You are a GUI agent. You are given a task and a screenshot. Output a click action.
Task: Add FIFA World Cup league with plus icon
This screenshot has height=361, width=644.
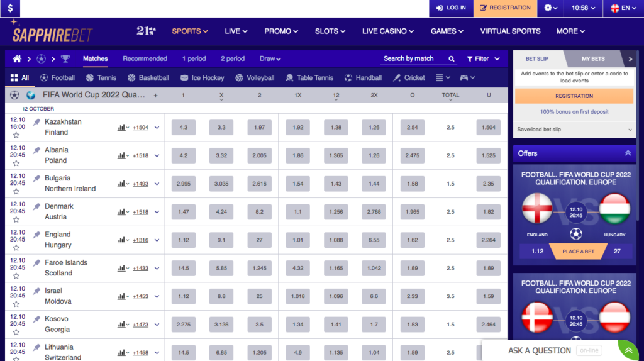pyautogui.click(x=156, y=96)
